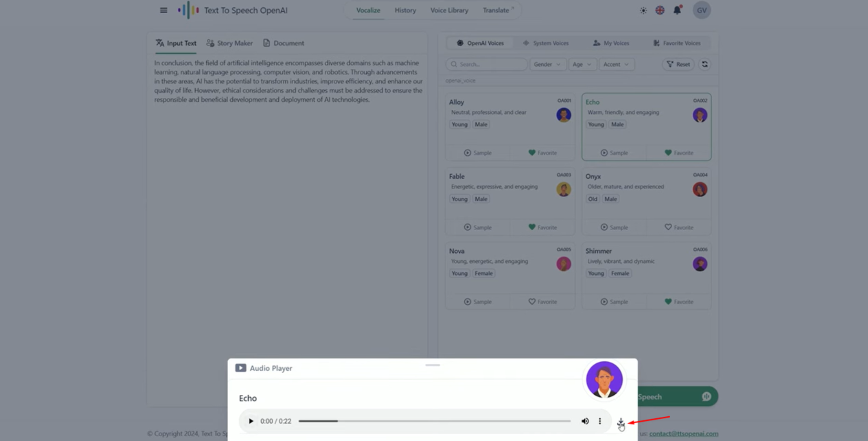The width and height of the screenshot is (868, 441).
Task: Change language using the flag icon
Action: point(659,11)
